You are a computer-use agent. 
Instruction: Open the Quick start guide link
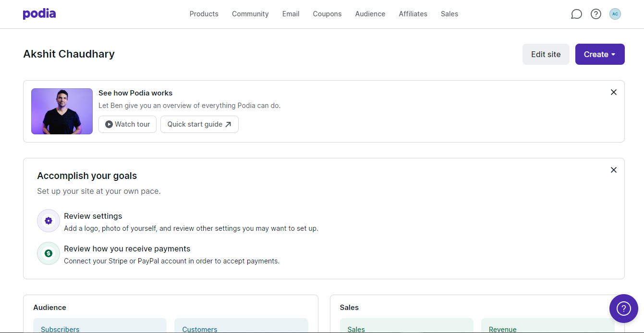(x=199, y=124)
